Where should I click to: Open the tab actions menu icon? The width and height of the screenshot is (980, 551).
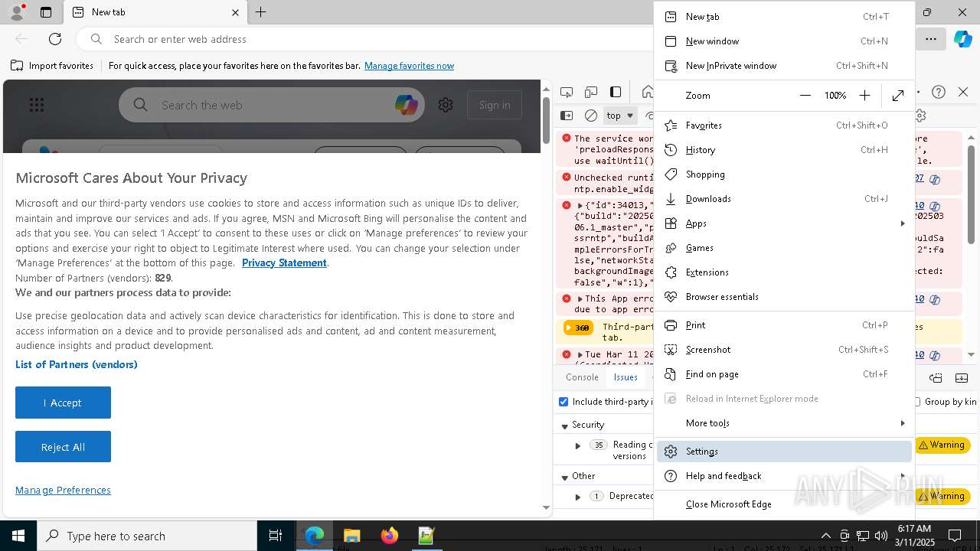(45, 12)
